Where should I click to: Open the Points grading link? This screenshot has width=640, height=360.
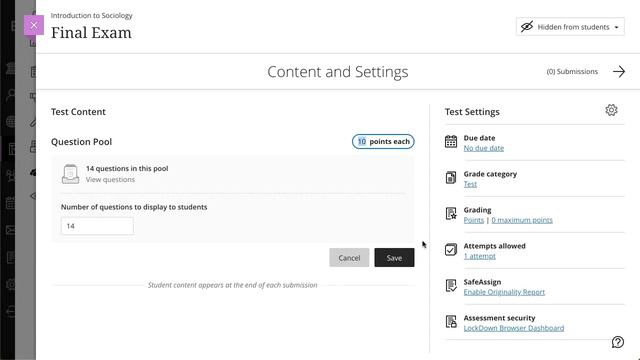click(x=473, y=220)
